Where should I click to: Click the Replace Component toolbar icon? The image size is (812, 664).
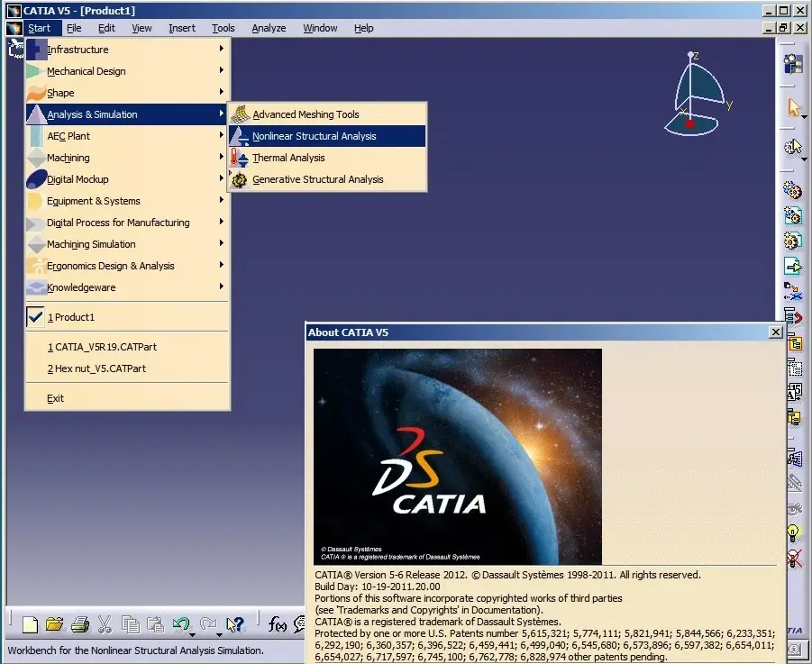coord(793,291)
